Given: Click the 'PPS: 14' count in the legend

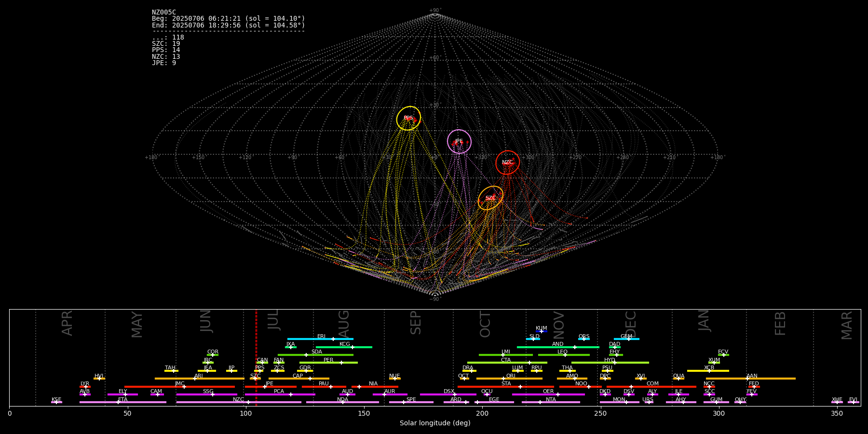Looking at the screenshot, I should pyautogui.click(x=166, y=50).
